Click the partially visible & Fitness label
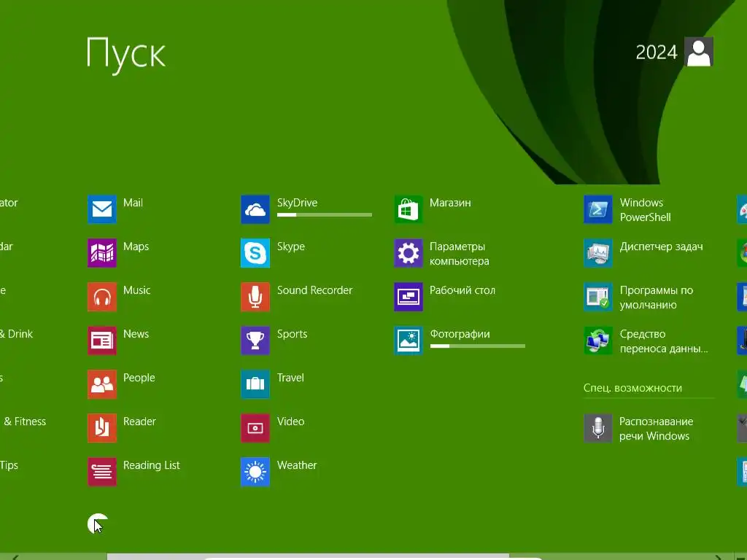The height and width of the screenshot is (560, 747). coord(25,421)
